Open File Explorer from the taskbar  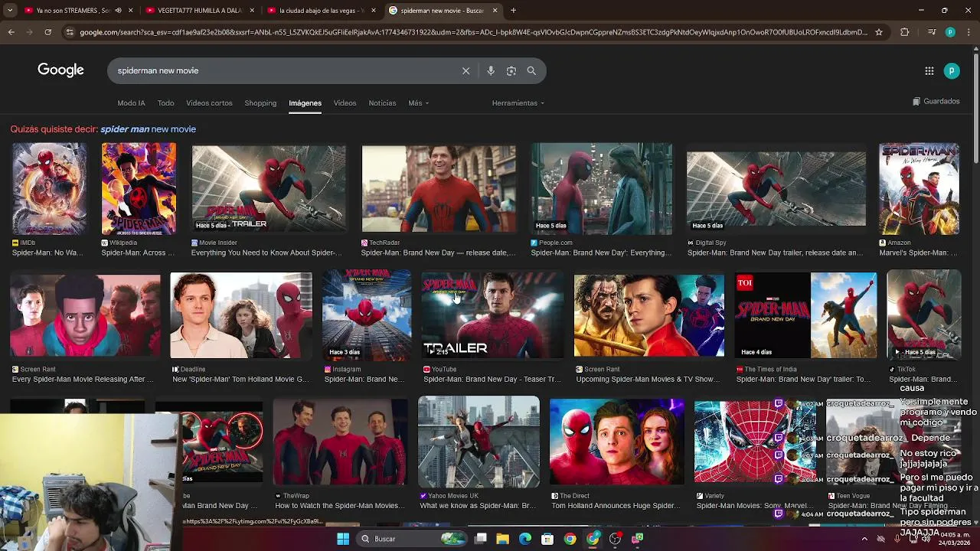(502, 539)
